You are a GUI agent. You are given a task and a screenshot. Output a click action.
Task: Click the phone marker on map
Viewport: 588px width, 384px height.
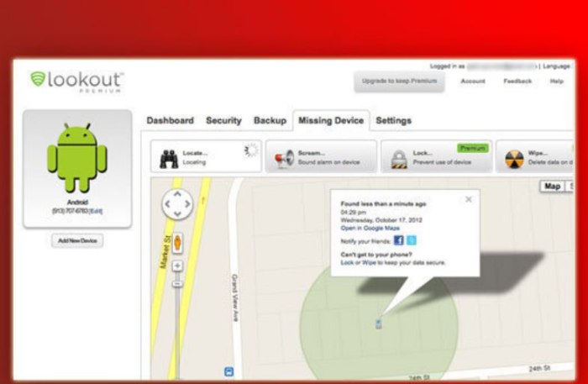pyautogui.click(x=379, y=324)
